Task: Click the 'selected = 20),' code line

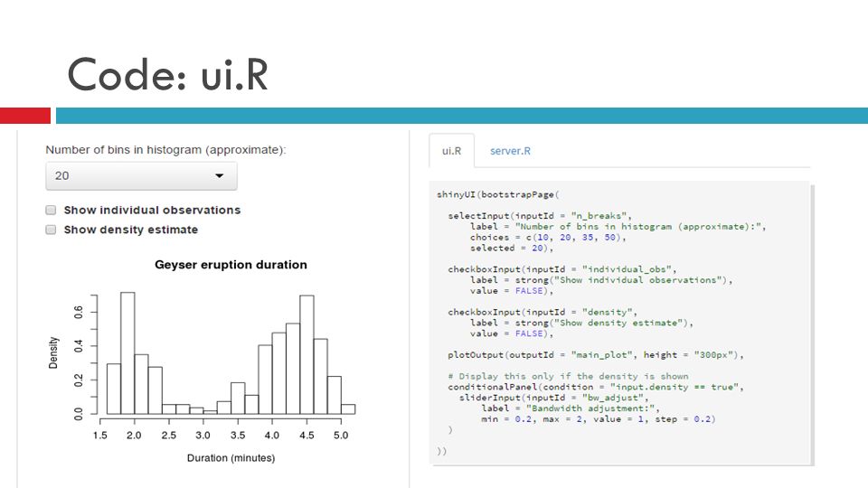Action: tap(512, 248)
